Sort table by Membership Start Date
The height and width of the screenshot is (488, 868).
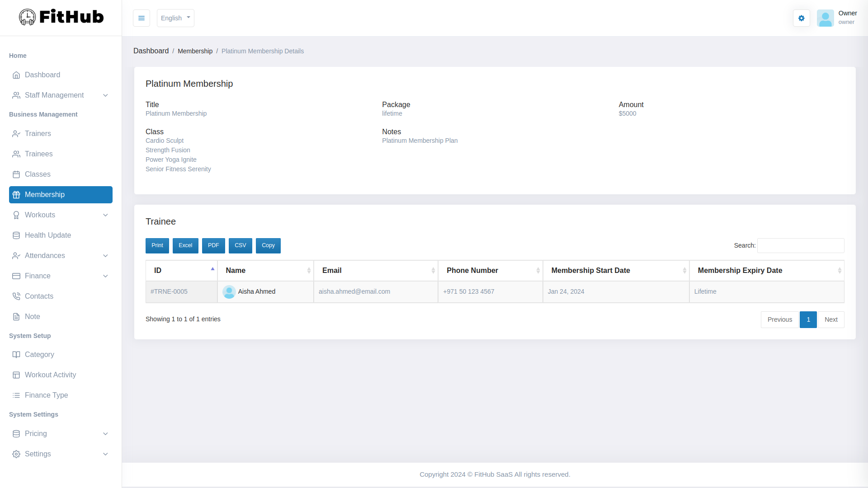click(591, 270)
